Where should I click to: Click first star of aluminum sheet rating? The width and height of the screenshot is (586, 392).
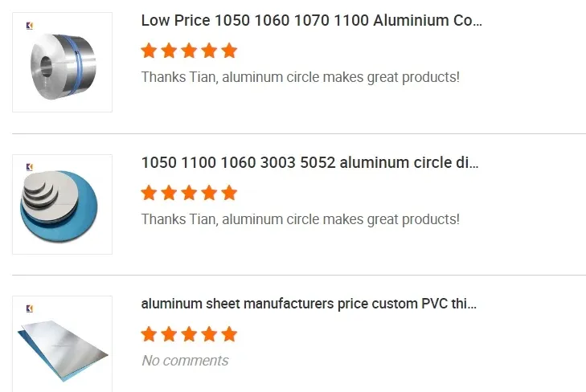point(149,334)
